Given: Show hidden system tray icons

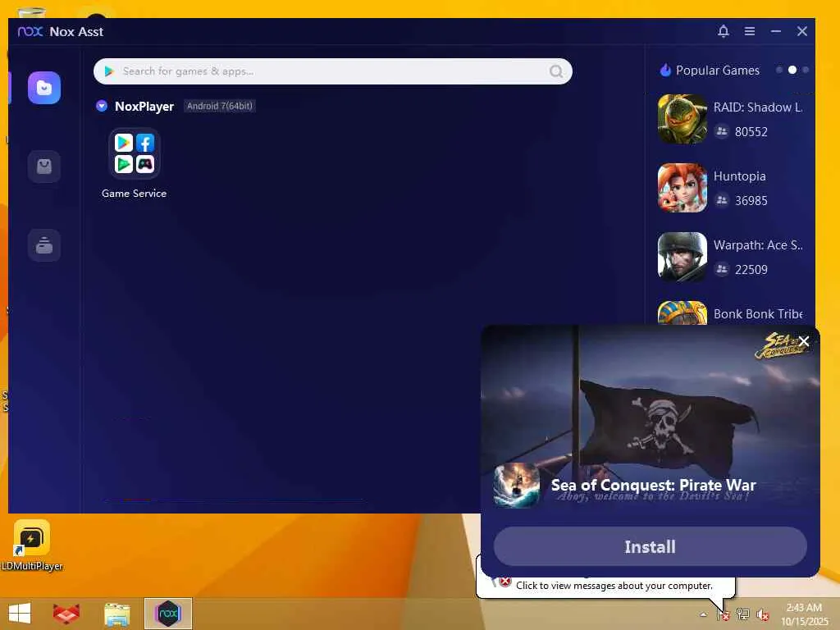Looking at the screenshot, I should 703,614.
